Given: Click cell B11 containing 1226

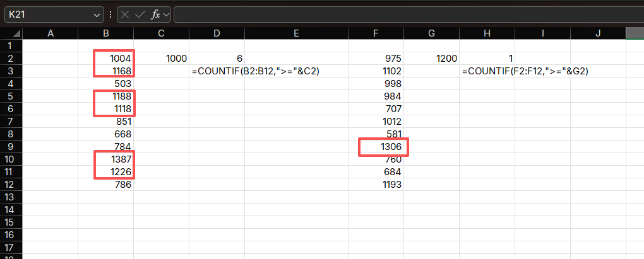Looking at the screenshot, I should pyautogui.click(x=106, y=172).
